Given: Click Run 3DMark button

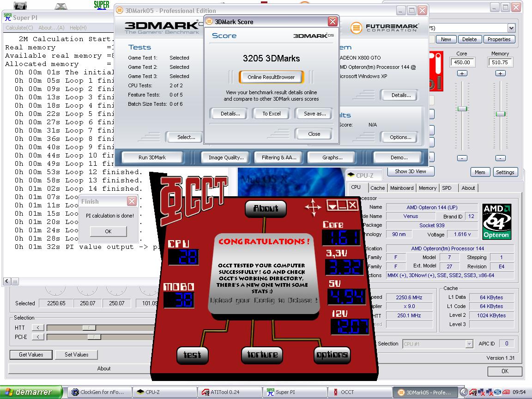Looking at the screenshot, I should tap(152, 157).
